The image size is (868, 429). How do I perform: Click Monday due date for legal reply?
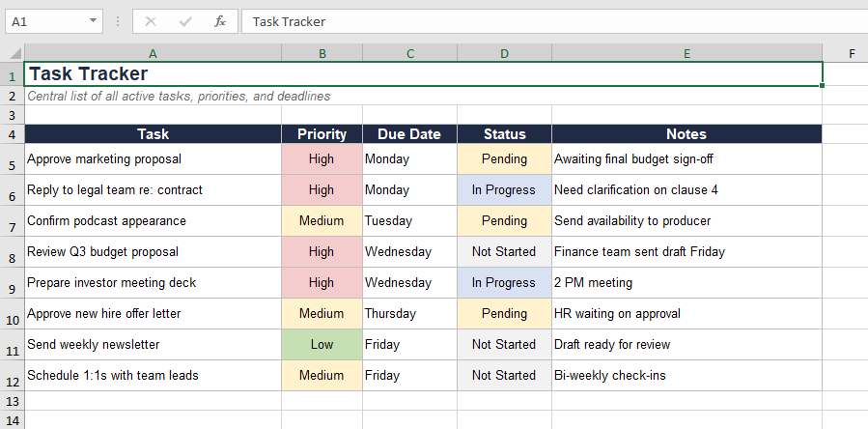click(410, 190)
